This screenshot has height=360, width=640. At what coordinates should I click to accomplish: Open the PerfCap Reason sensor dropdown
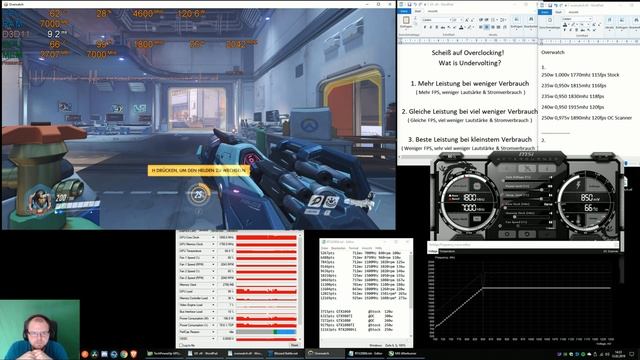click(x=213, y=332)
